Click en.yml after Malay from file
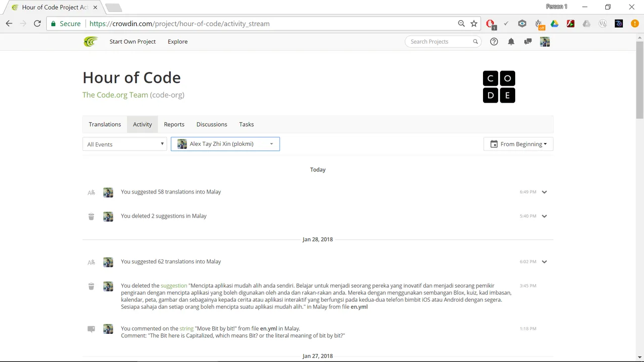The height and width of the screenshot is (362, 644). coord(359,307)
